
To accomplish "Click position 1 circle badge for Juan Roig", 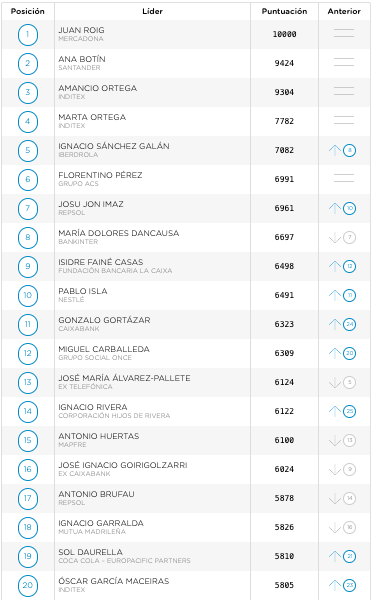I will (x=28, y=34).
